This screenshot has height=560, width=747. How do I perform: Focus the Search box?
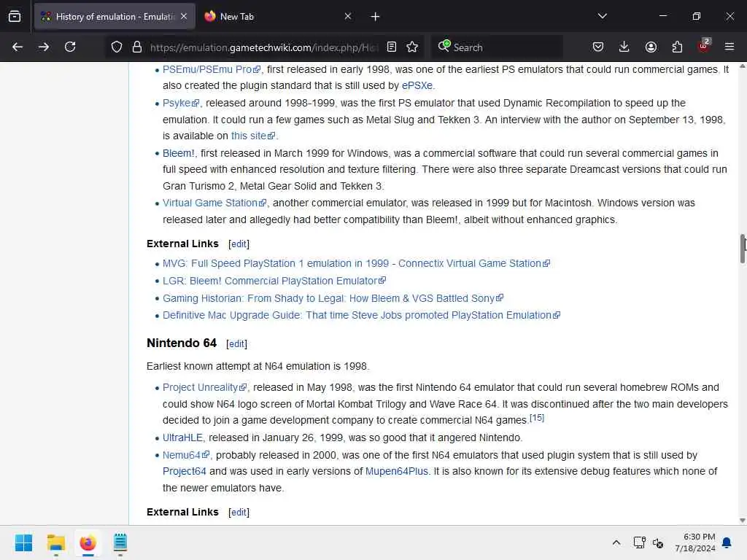(x=498, y=47)
